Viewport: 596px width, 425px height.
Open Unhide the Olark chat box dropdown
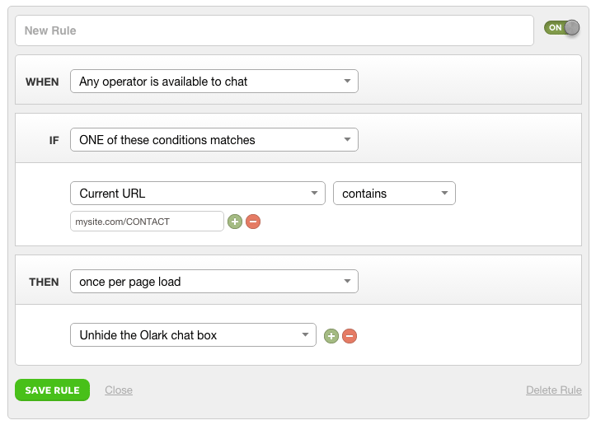pos(193,335)
